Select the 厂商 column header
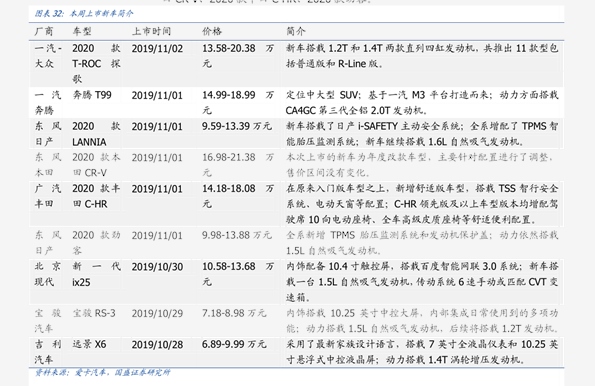 tap(44, 31)
